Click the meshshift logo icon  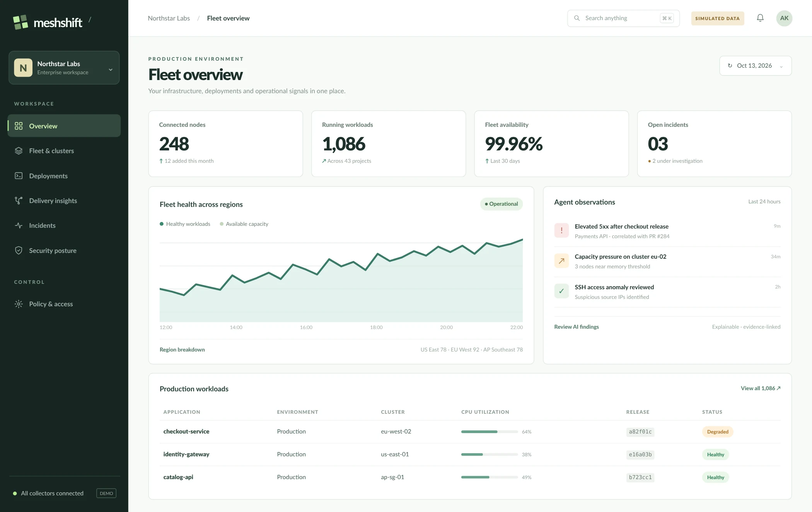coord(20,22)
